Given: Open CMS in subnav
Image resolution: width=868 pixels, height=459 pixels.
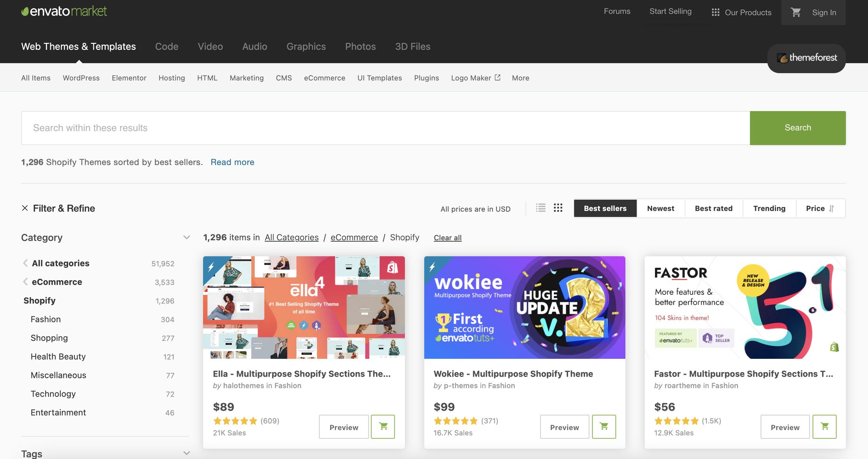Looking at the screenshot, I should (x=284, y=78).
